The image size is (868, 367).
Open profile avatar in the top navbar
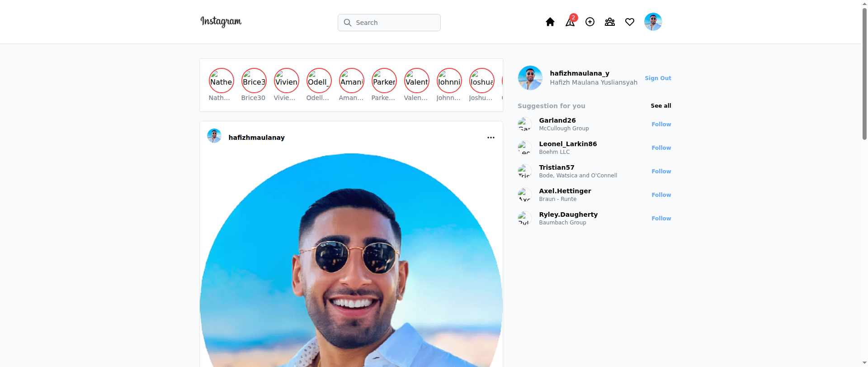click(653, 22)
